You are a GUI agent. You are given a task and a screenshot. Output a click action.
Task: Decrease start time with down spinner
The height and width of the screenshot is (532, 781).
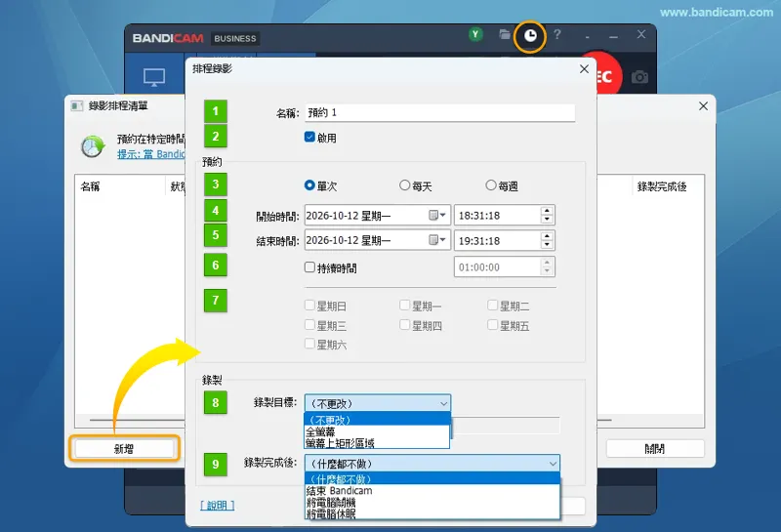click(x=547, y=220)
